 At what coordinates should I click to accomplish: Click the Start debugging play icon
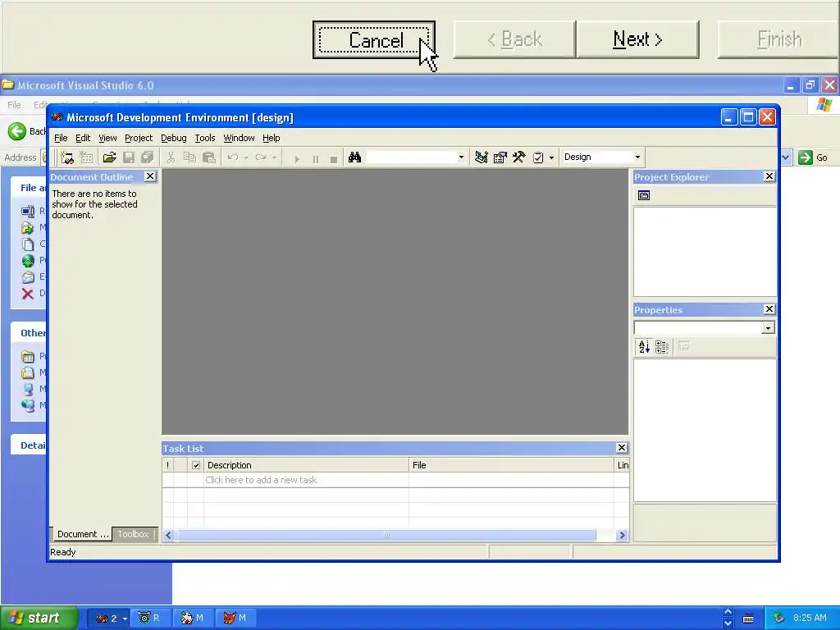[x=297, y=158]
